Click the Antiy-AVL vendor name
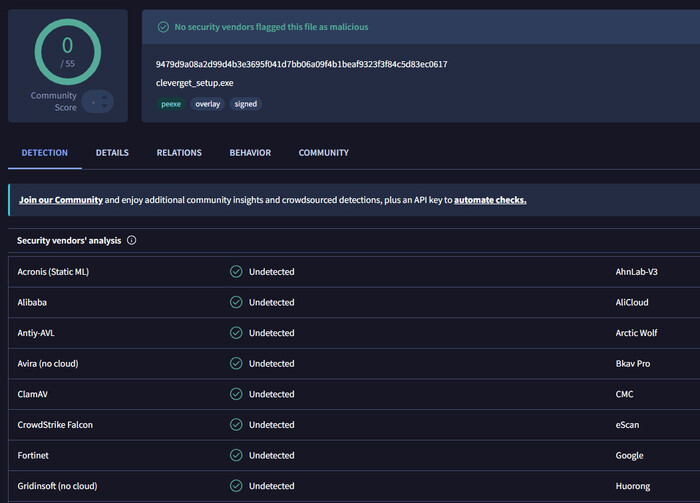Screen dimensions: 700x503 pos(36,333)
